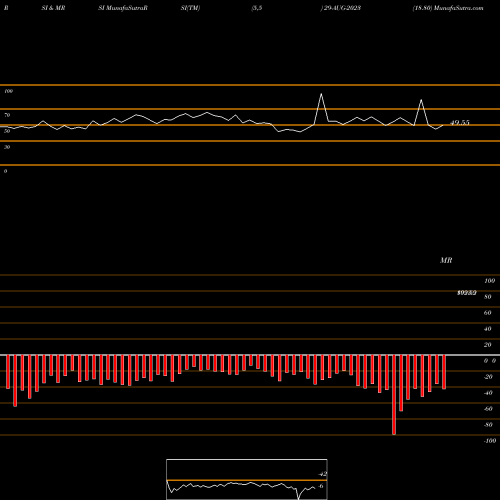
Task: Click the MR axis label -100
Action: (x=490, y=441)
